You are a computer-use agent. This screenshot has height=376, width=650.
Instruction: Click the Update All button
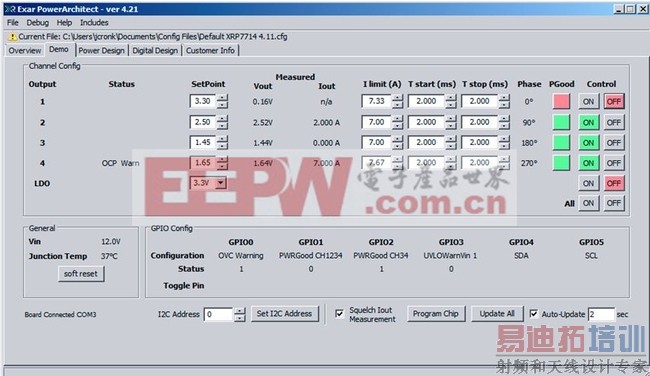[497, 314]
